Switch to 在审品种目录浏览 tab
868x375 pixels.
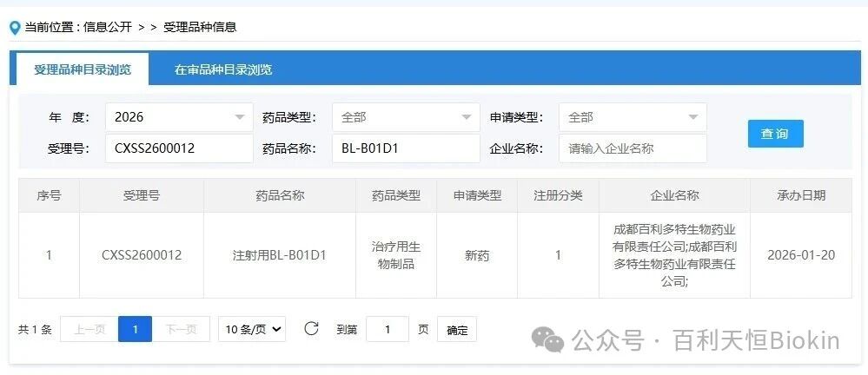coord(223,69)
